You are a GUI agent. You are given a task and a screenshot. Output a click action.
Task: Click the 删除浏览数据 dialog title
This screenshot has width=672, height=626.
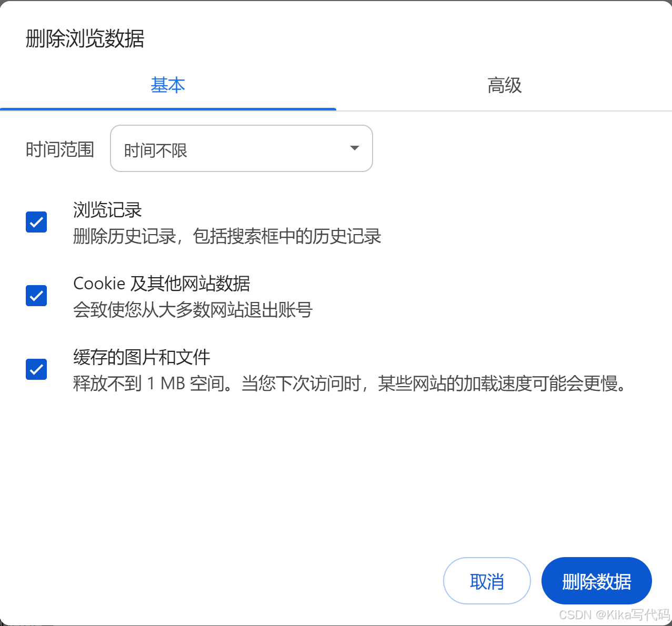85,39
